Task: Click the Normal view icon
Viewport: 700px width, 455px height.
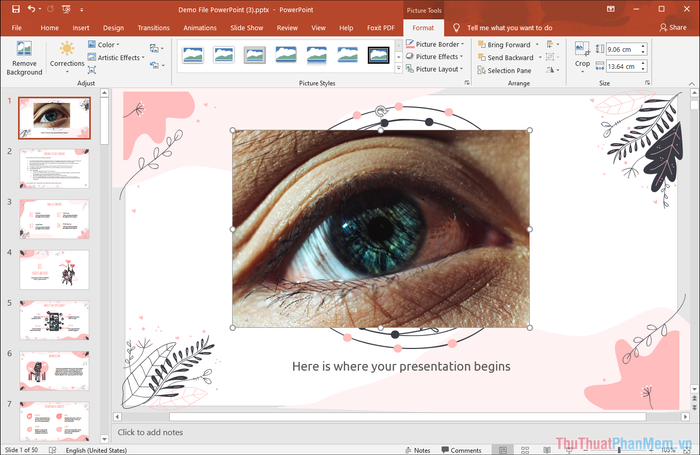Action: click(503, 450)
